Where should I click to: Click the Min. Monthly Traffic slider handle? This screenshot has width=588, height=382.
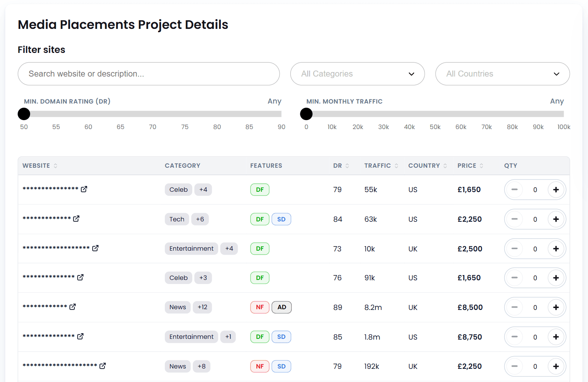[306, 114]
